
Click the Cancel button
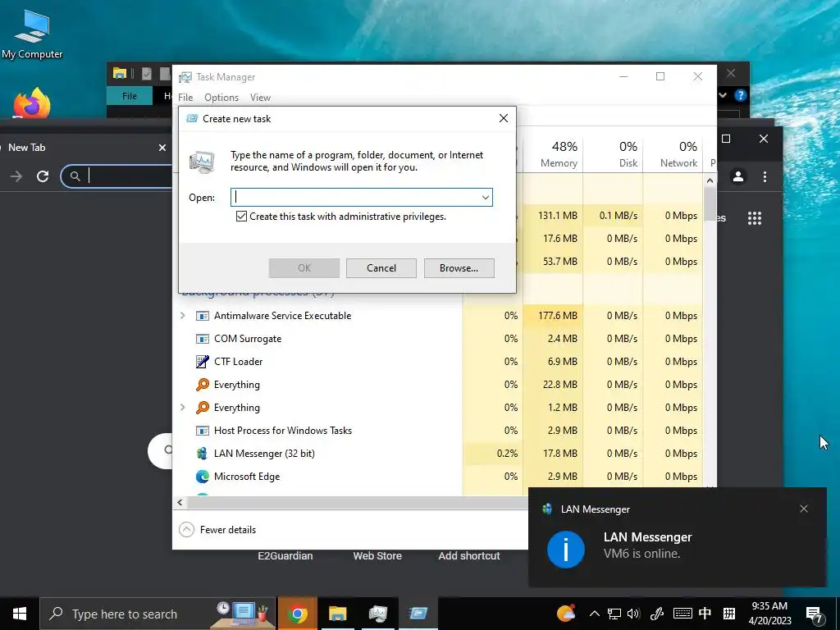point(381,268)
